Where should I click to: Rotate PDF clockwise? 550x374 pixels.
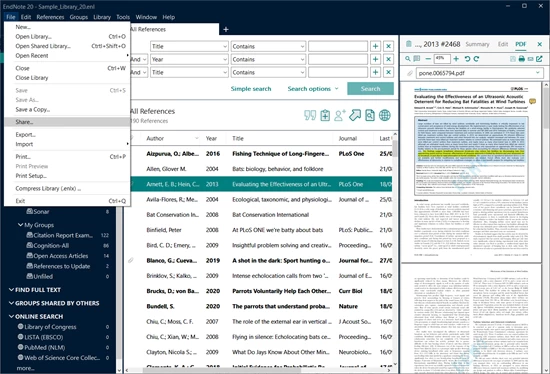[x=476, y=59]
